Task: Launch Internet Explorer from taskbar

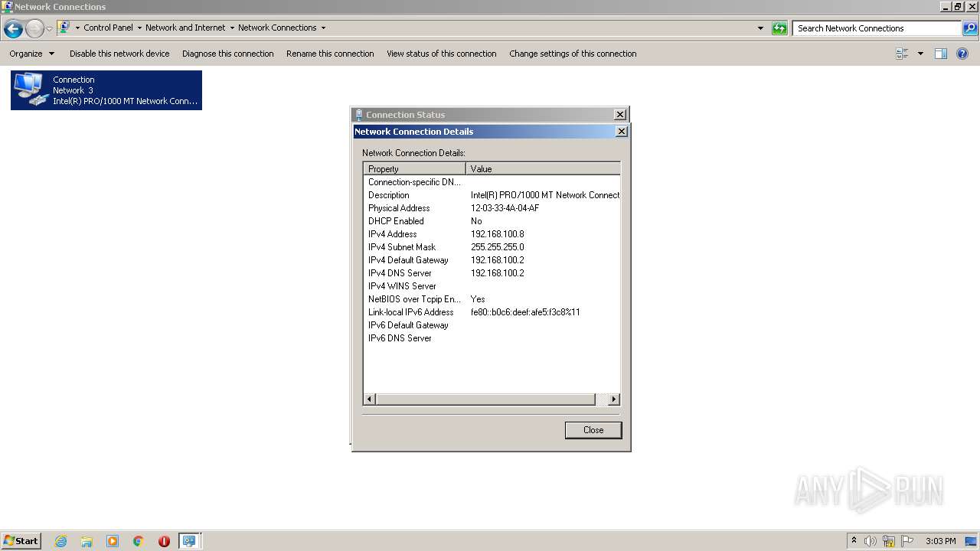Action: [61, 541]
